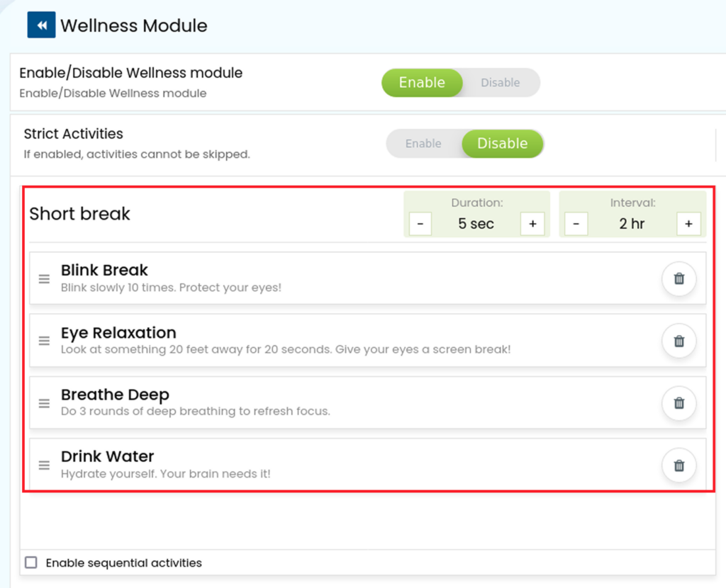Decrease the short break Interval
The height and width of the screenshot is (588, 726).
pyautogui.click(x=576, y=224)
